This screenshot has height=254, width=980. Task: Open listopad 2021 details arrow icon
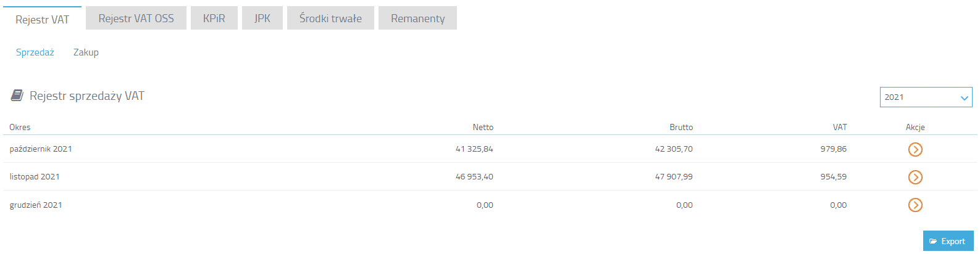915,177
